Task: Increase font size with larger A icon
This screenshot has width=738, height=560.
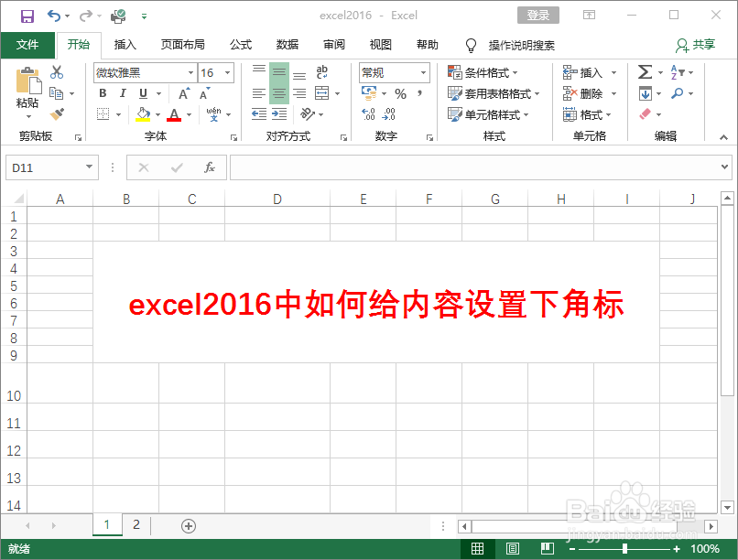Action: (x=185, y=93)
